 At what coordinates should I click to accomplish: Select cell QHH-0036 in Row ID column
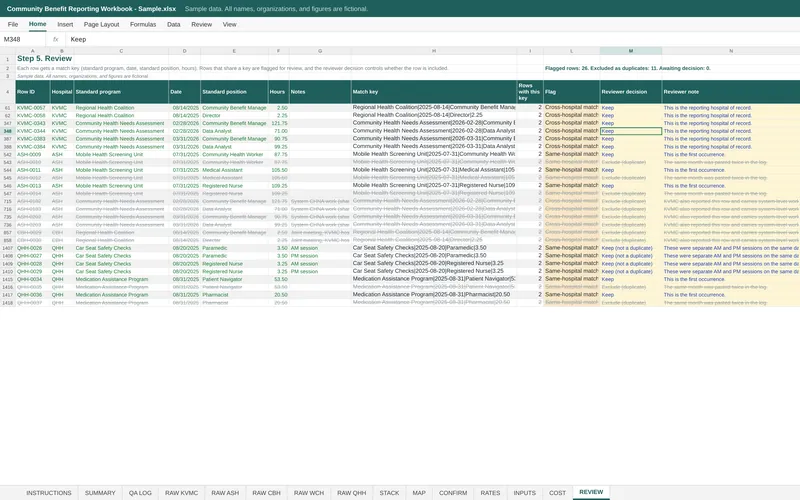(33, 295)
